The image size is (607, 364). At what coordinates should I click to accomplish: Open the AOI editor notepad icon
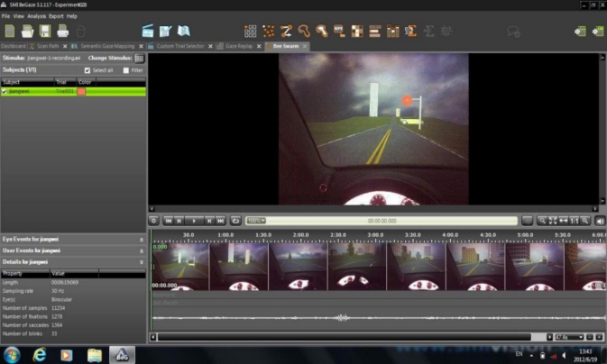coord(166,31)
